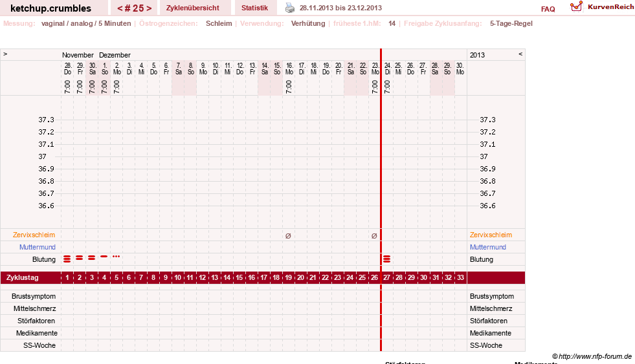635x364 pixels.
Task: Click the Dezember month label
Action: (x=115, y=55)
